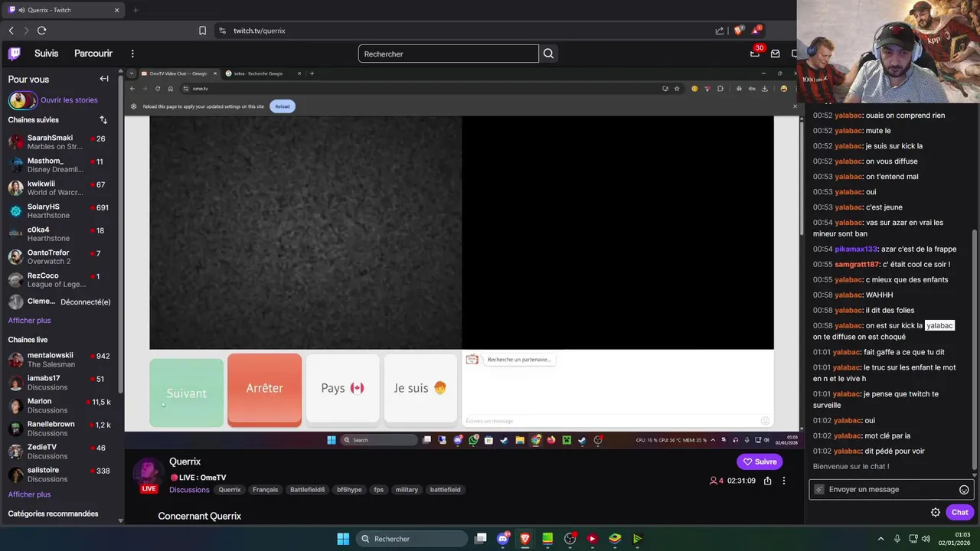Viewport: 980px width, 551px height.
Task: Focus the Envoyer un message field
Action: 891,490
